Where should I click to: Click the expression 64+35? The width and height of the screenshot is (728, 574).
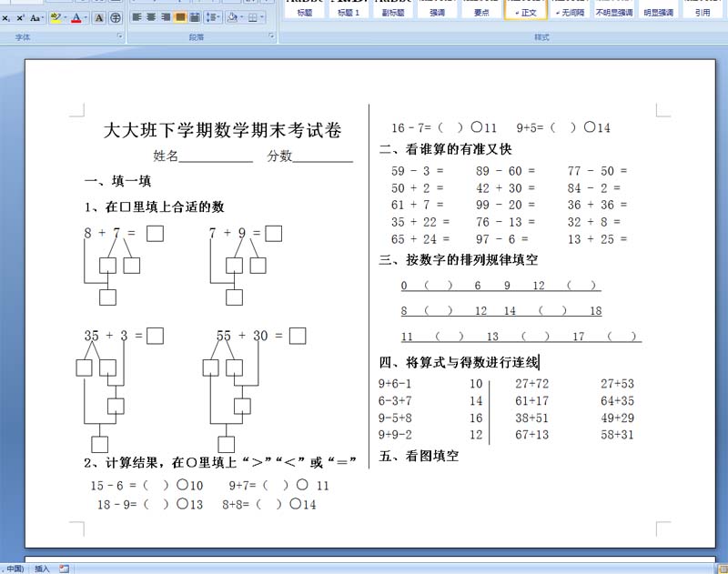click(x=617, y=401)
